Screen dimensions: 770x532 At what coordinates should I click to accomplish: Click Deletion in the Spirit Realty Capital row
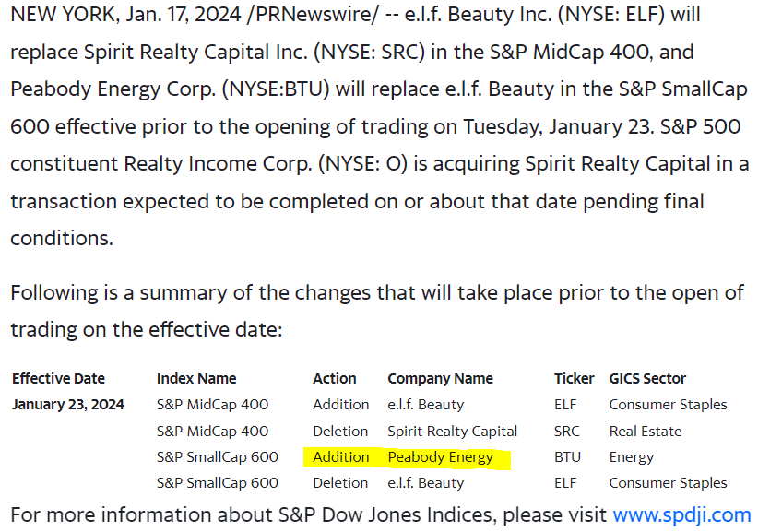pyautogui.click(x=339, y=431)
